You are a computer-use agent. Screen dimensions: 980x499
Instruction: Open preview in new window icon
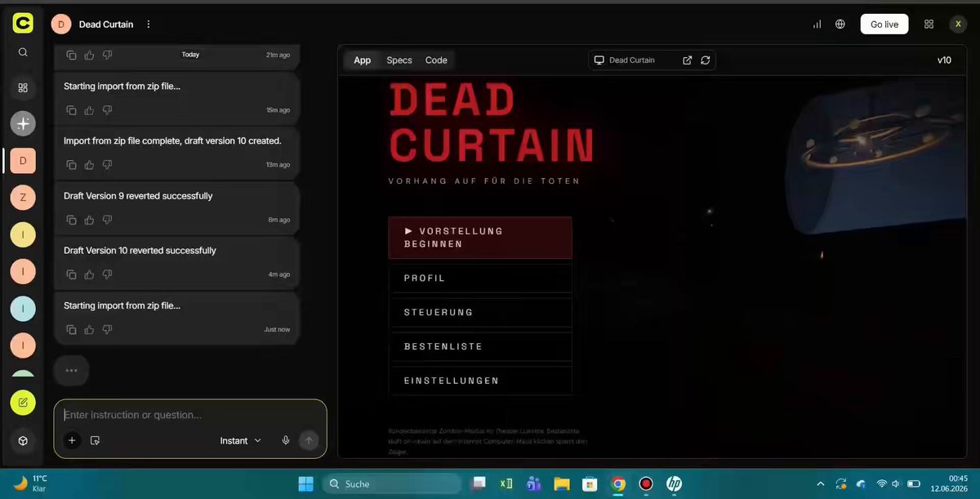point(687,60)
